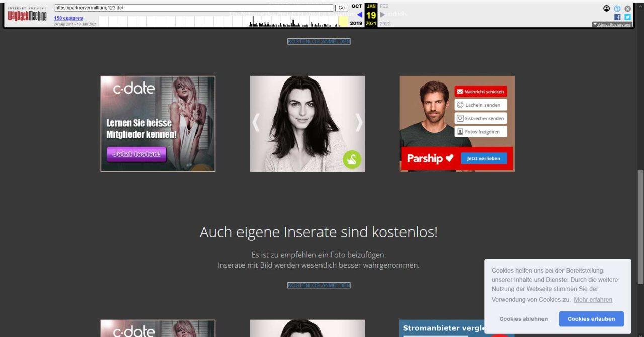This screenshot has width=644, height=337.
Task: Click the heading 'Auch eigene Inserate sind kostenlos!'
Action: click(318, 232)
